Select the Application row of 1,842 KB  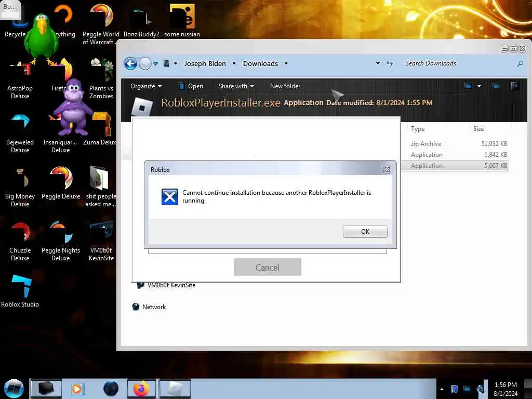[x=455, y=155]
